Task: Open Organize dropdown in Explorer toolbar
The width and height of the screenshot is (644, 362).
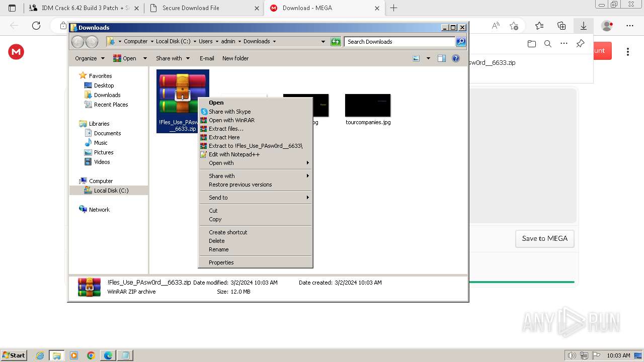Action: click(x=90, y=58)
